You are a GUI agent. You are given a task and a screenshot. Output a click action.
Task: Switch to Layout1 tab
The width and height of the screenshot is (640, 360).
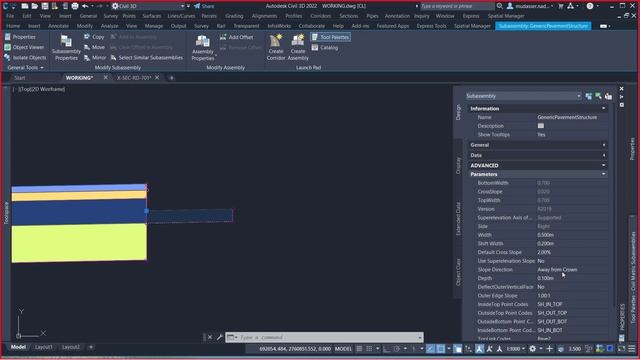pos(44,347)
